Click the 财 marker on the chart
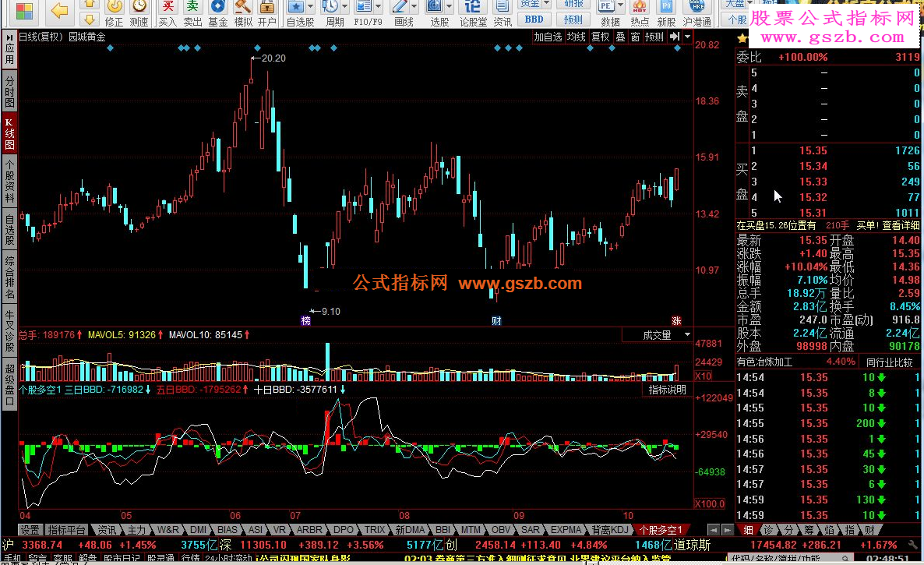Screen dimensions: 924x565 pos(496,320)
